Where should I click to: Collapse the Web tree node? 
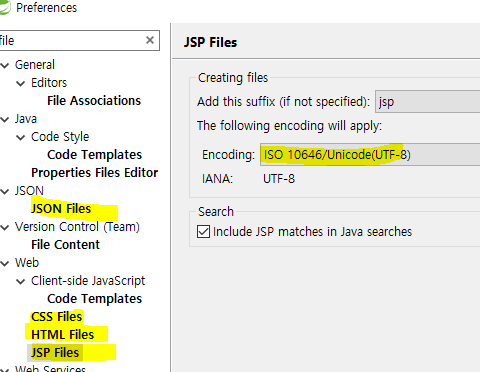click(5, 263)
